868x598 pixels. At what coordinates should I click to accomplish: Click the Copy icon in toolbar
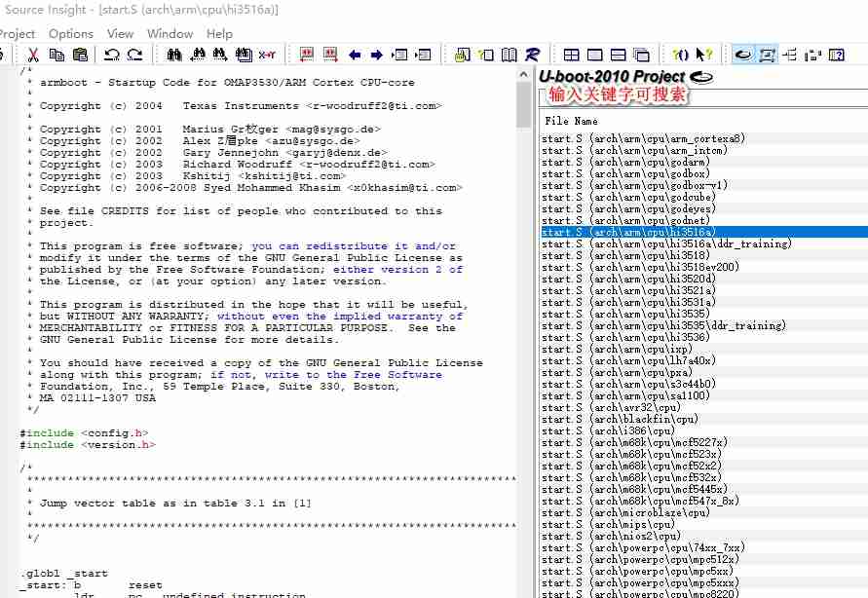(x=57, y=55)
